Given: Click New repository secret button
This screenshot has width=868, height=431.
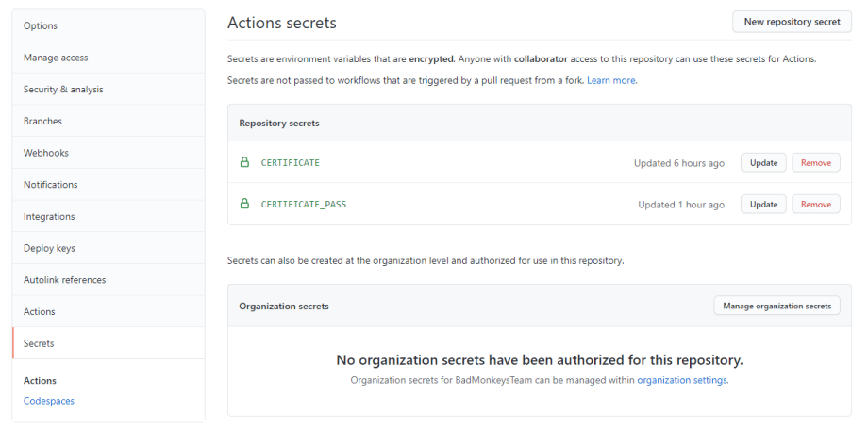Looking at the screenshot, I should [792, 22].
